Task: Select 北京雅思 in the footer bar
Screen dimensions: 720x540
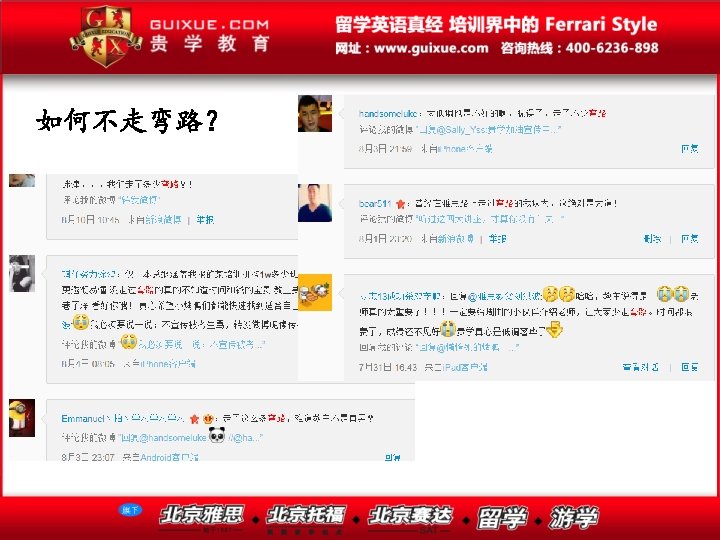Action: tap(201, 515)
